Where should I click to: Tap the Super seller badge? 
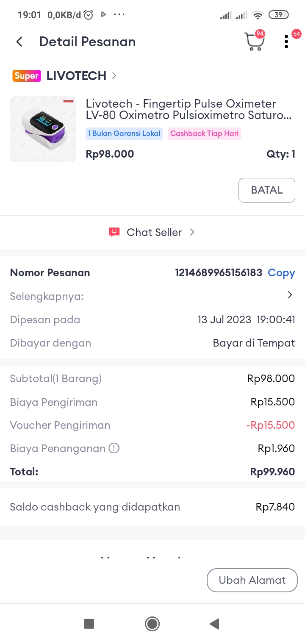click(x=26, y=76)
